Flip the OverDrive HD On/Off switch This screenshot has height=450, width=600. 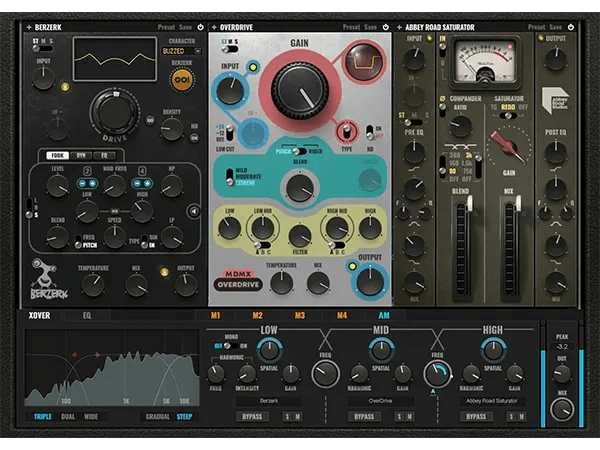[x=369, y=132]
